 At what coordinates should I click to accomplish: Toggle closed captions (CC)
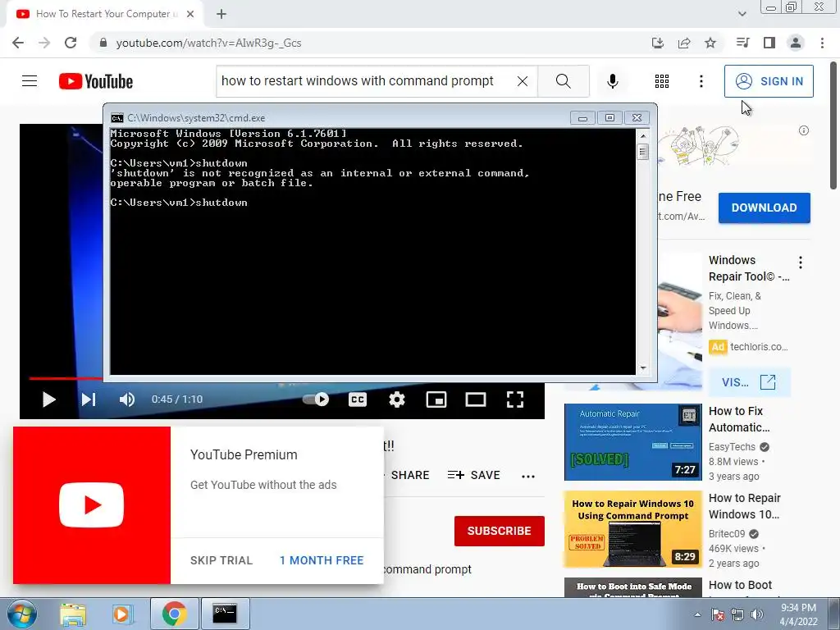(x=358, y=399)
